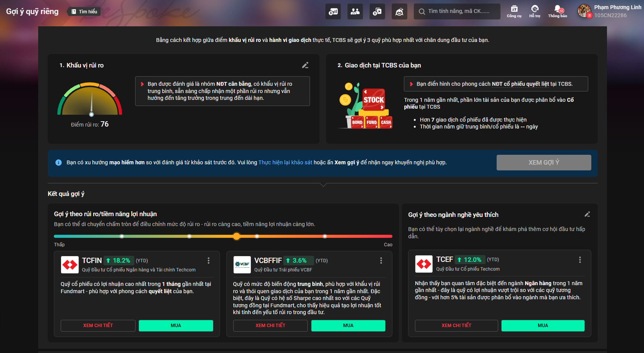Click the XEM GỢI Ý button
The height and width of the screenshot is (353, 644).
click(544, 162)
